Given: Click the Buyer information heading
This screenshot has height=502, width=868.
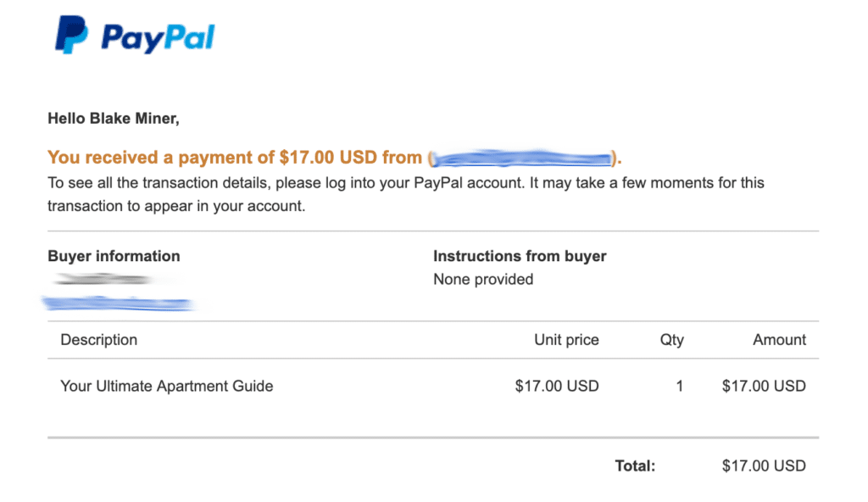Looking at the screenshot, I should (114, 256).
